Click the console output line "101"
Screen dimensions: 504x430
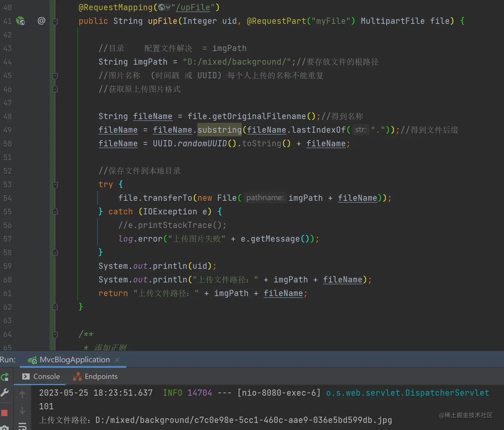tap(46, 407)
